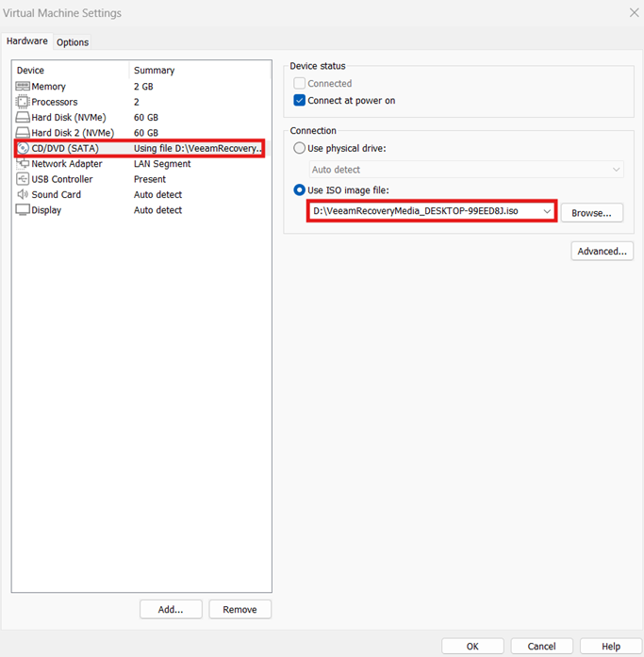The height and width of the screenshot is (657, 644).
Task: Click the Hard Disk (NVMe) drive icon
Action: point(23,118)
